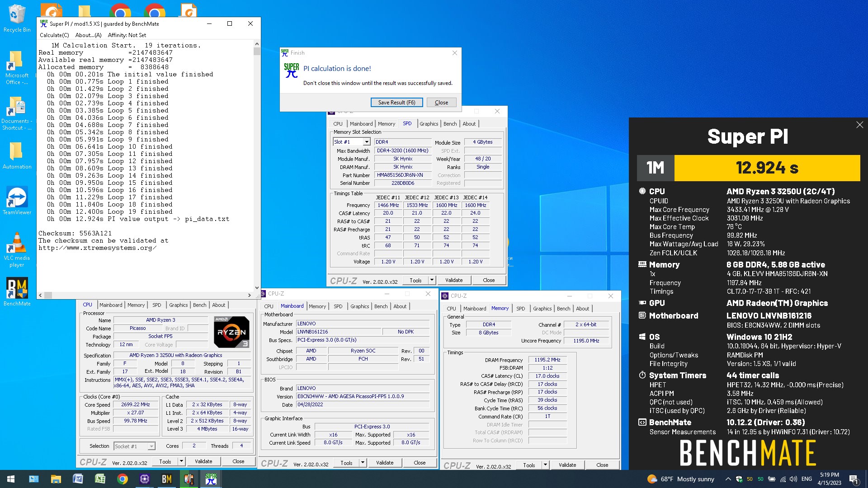Switch to HWiNFO thermometer taskbar icon
Screen dimensions: 868x488
(189, 479)
